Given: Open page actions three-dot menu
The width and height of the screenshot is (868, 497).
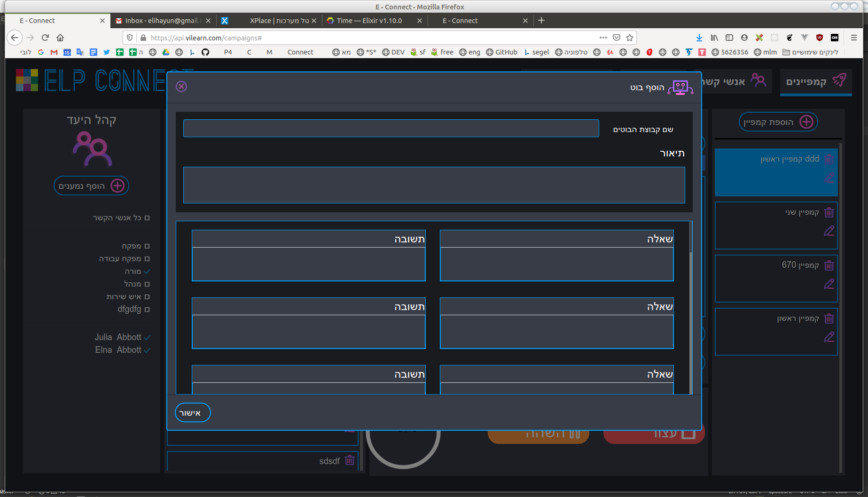Looking at the screenshot, I should coord(603,38).
